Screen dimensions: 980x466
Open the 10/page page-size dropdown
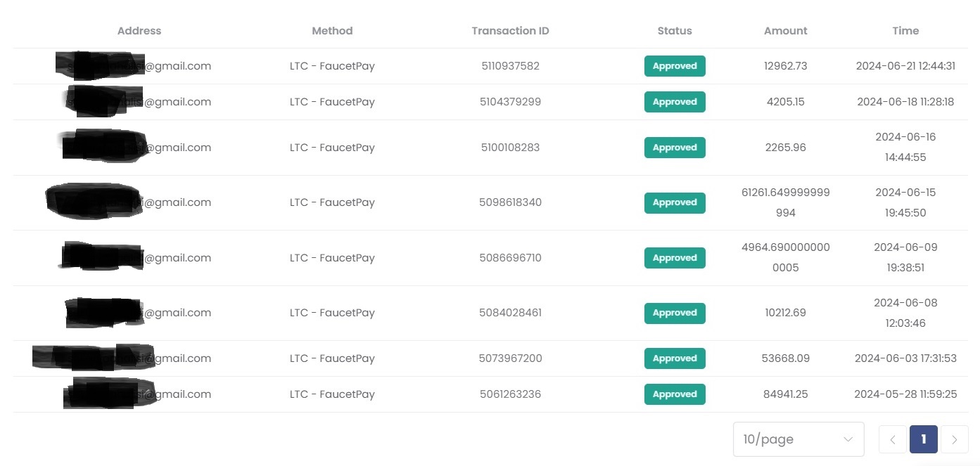point(798,439)
